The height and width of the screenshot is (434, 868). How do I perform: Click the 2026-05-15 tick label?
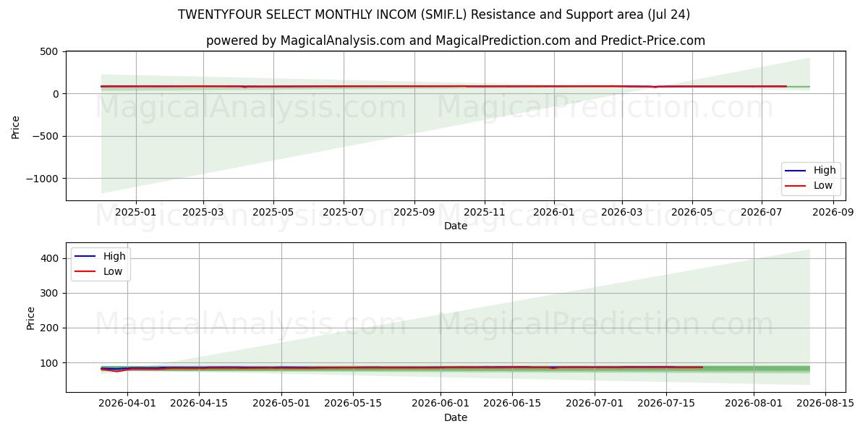353,404
